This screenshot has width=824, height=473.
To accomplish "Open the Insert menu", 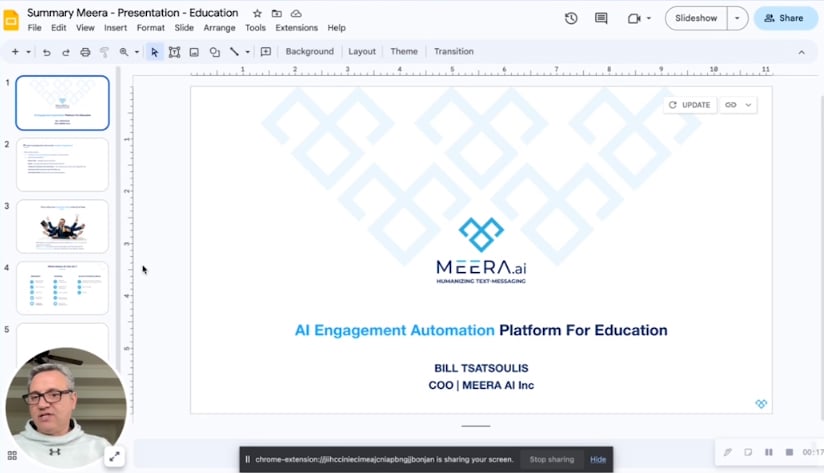I will (115, 28).
